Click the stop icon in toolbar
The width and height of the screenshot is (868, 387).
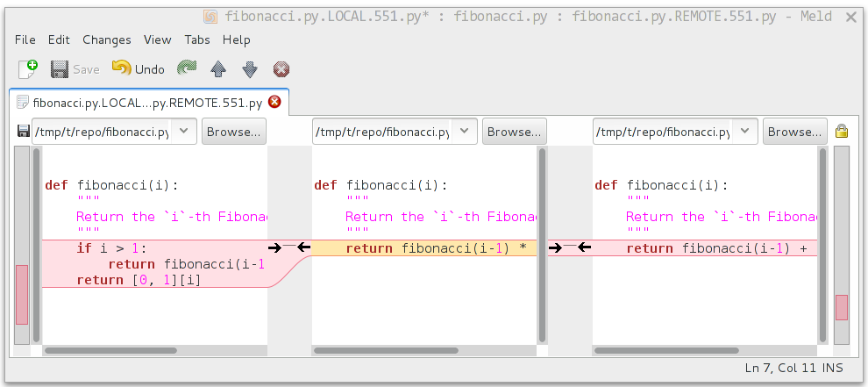tap(281, 69)
